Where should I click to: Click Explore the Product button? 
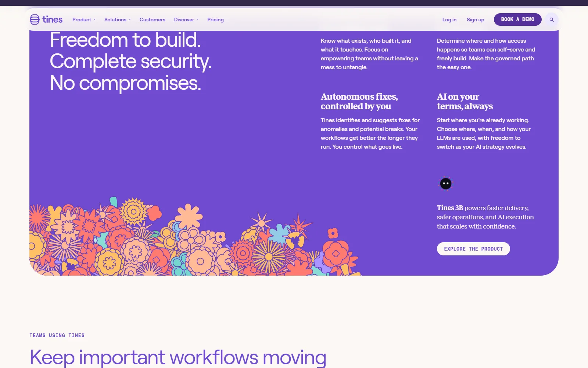point(473,249)
